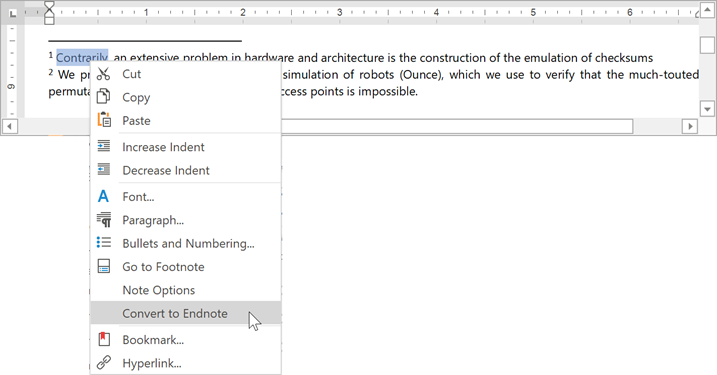
Task: Click footnote reference number 1
Action: coord(51,55)
